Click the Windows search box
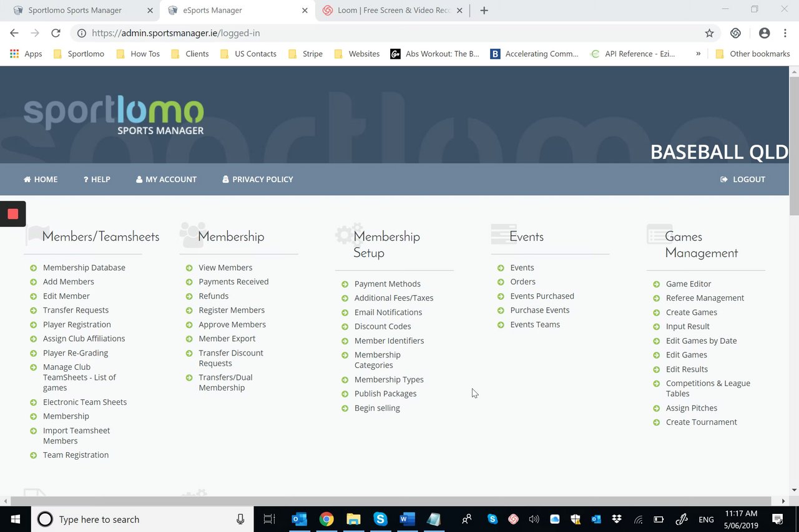 (x=142, y=519)
